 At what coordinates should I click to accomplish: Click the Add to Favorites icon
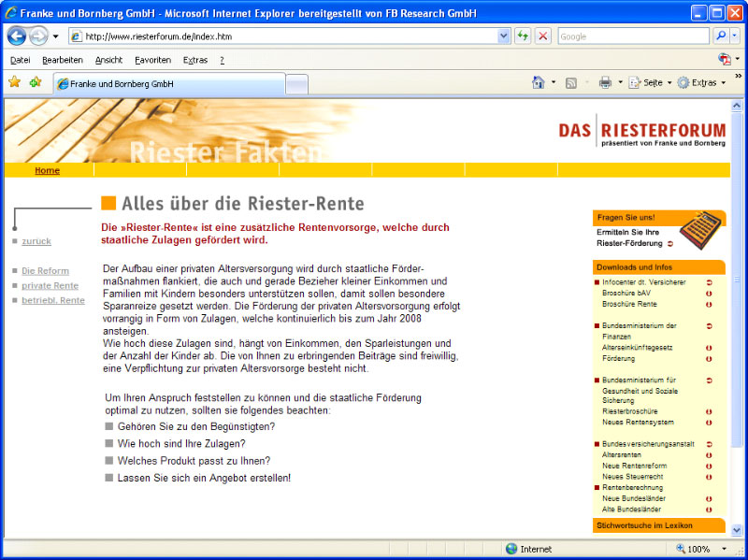(36, 82)
